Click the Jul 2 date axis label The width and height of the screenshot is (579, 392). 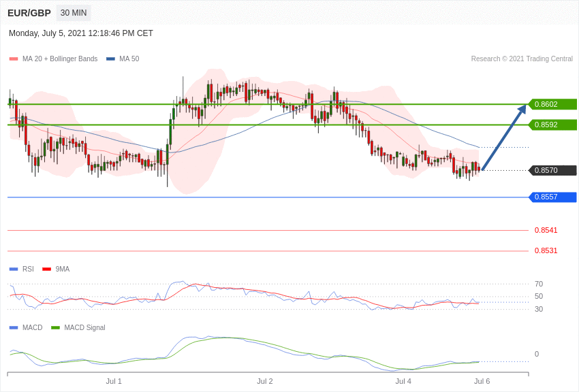[x=265, y=381]
